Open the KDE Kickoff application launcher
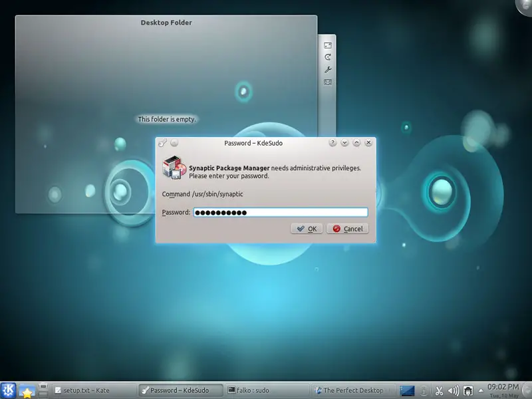Image resolution: width=532 pixels, height=399 pixels. (8, 390)
